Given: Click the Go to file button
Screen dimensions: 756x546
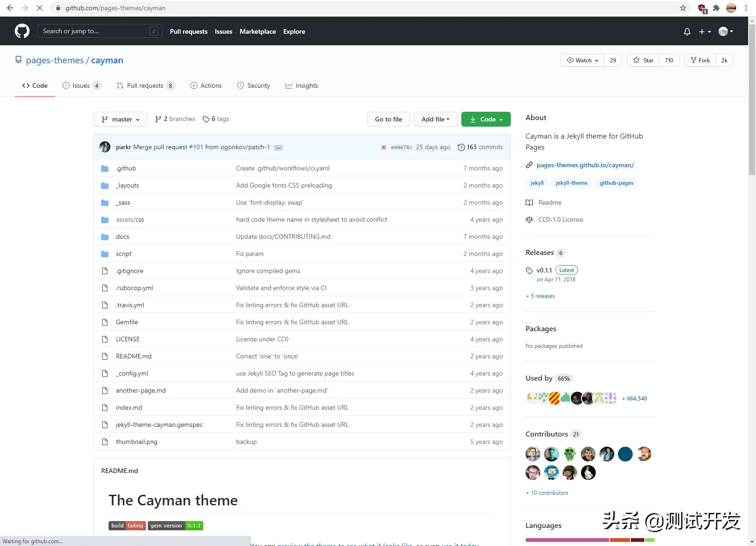Looking at the screenshot, I should click(x=388, y=119).
